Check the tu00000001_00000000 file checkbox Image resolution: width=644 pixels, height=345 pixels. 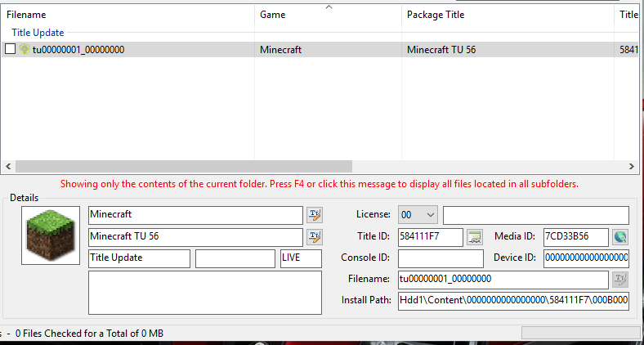coord(11,50)
